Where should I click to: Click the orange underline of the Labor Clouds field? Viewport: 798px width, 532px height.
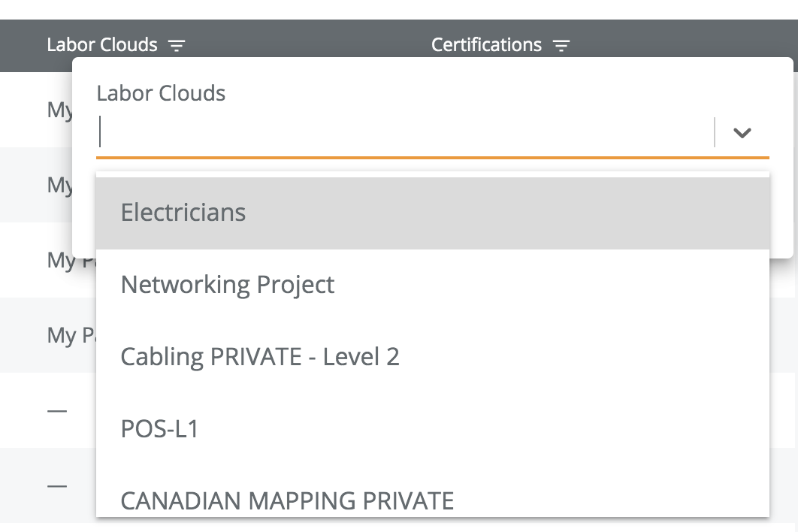432,157
